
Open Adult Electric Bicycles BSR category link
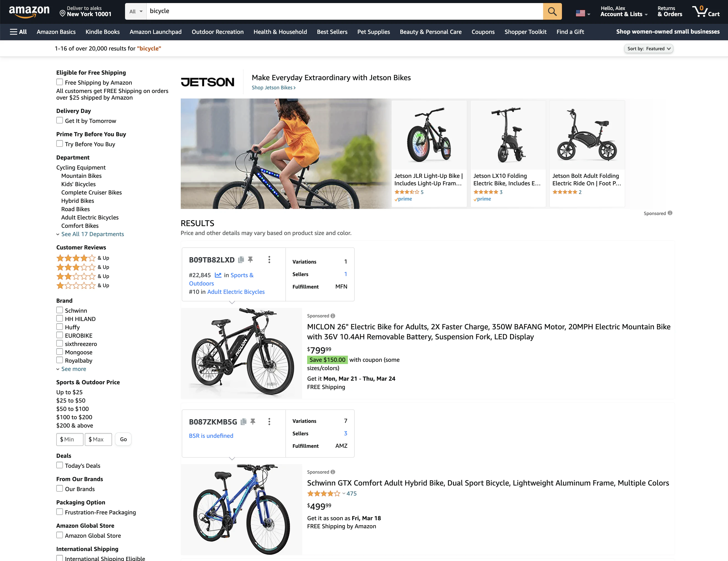pyautogui.click(x=236, y=292)
